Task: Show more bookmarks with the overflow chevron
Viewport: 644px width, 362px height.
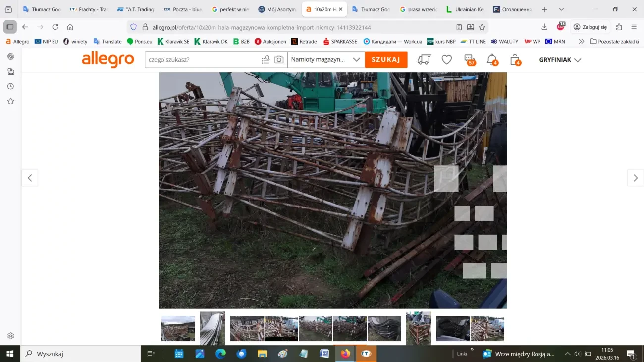Action: point(581,42)
